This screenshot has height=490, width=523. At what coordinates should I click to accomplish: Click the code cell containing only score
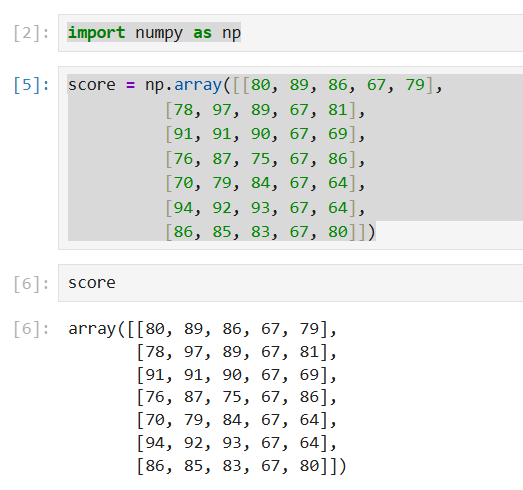pos(291,283)
